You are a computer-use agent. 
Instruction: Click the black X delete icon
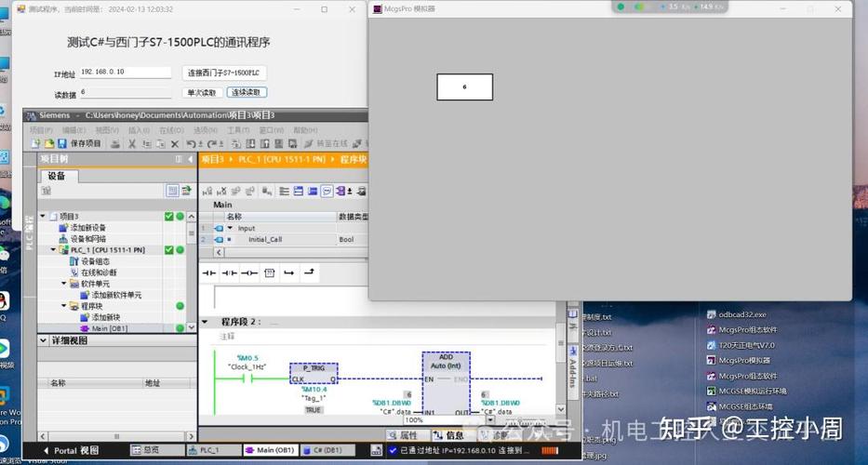(174, 144)
